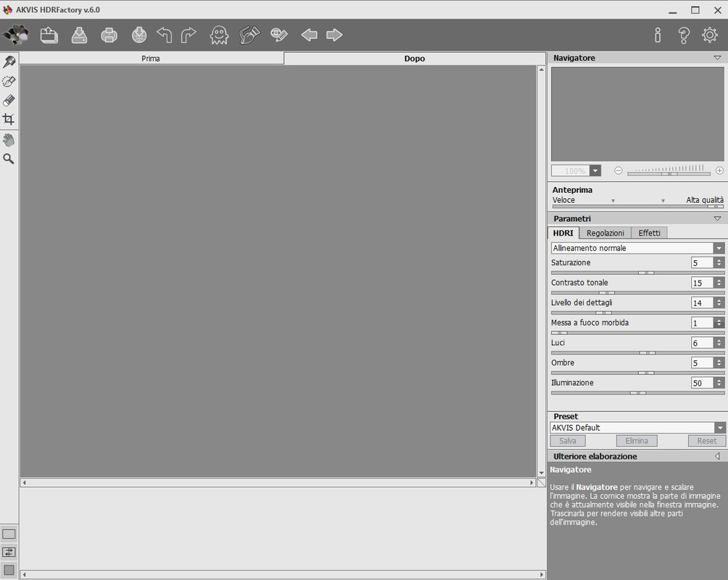Screen dimensions: 728x580
Task: Print the image with the printer icon
Action: [109, 36]
